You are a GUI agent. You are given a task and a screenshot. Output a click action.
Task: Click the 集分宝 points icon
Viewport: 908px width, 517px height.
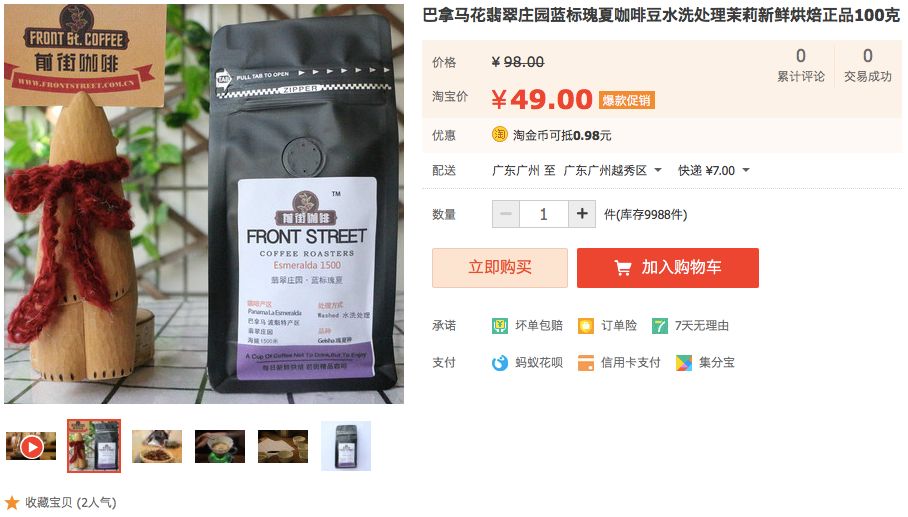coord(684,363)
